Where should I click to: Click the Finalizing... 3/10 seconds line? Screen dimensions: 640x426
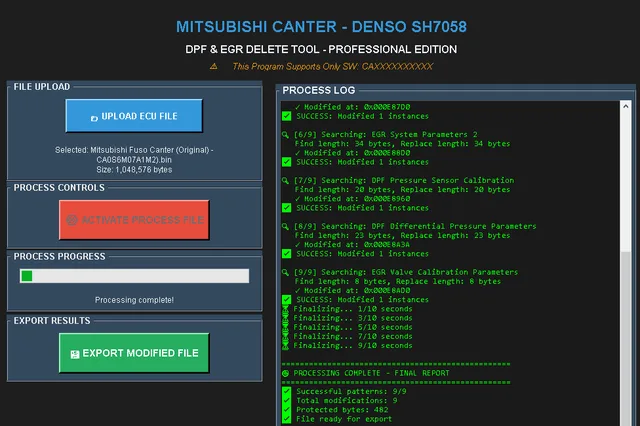click(x=353, y=318)
